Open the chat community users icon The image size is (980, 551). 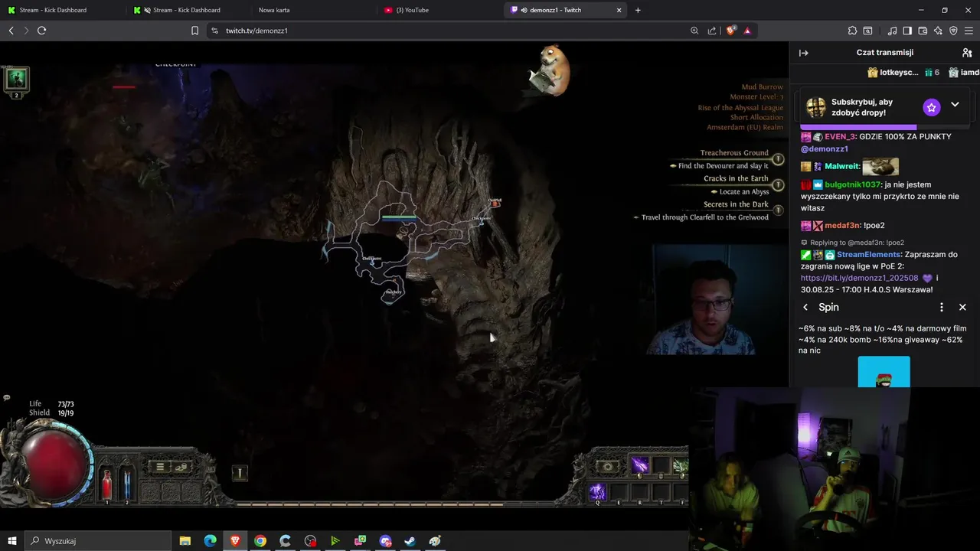967,53
